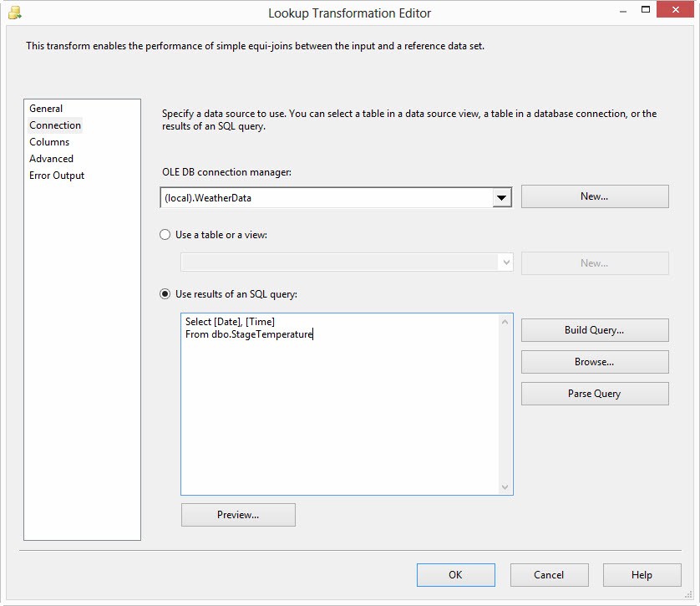Image resolution: width=700 pixels, height=606 pixels.
Task: Open the Build Query dialog
Action: (x=594, y=330)
